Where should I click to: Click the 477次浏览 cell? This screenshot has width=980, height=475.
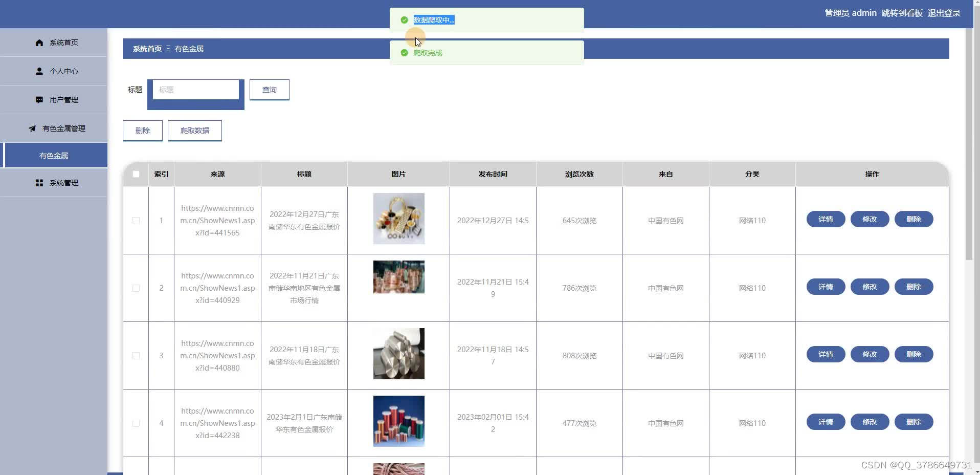click(580, 423)
